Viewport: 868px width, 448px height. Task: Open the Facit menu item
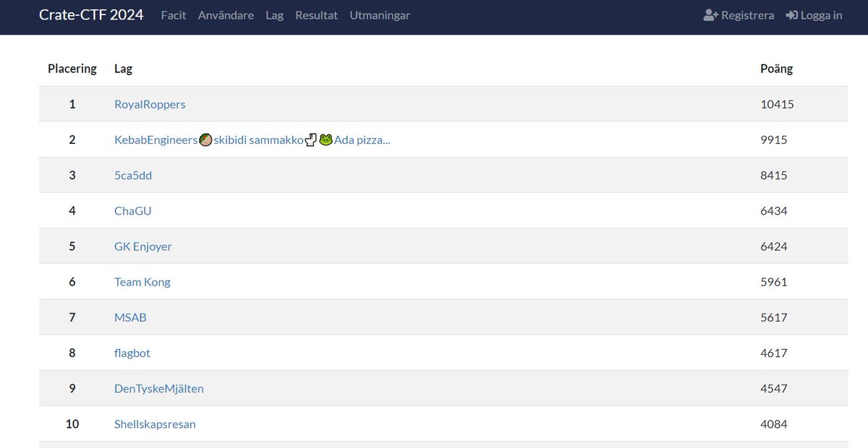click(x=174, y=15)
